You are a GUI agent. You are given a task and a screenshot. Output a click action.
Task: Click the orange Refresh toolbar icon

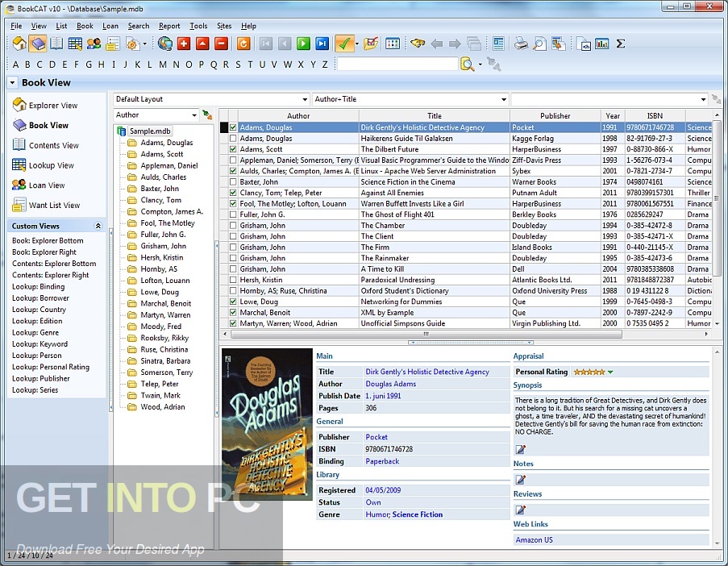243,44
